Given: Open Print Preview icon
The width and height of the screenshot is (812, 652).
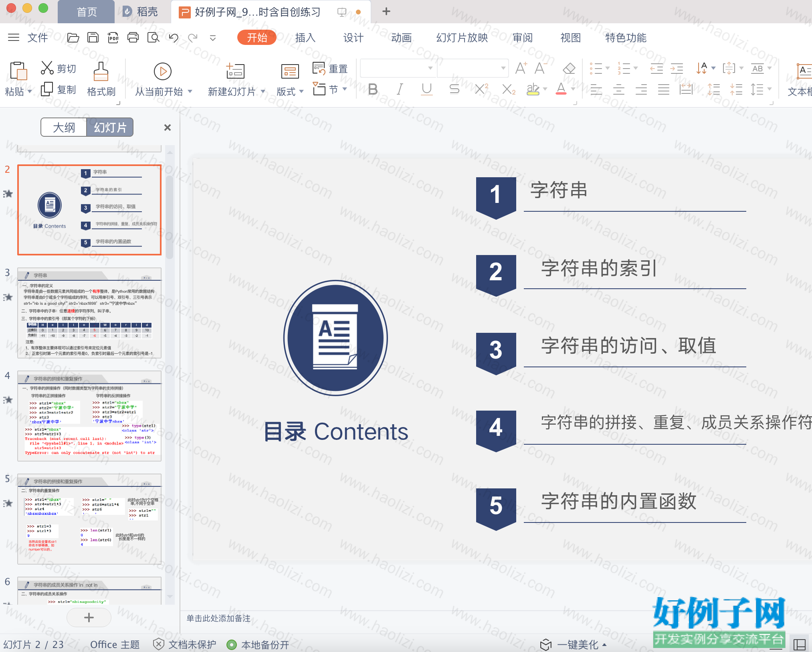Looking at the screenshot, I should click(153, 38).
